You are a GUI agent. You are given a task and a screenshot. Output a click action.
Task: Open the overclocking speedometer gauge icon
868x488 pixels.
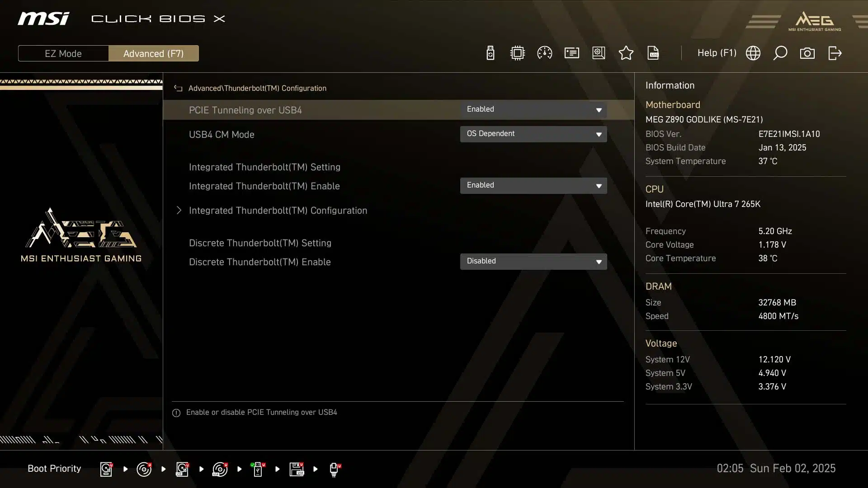coord(544,53)
